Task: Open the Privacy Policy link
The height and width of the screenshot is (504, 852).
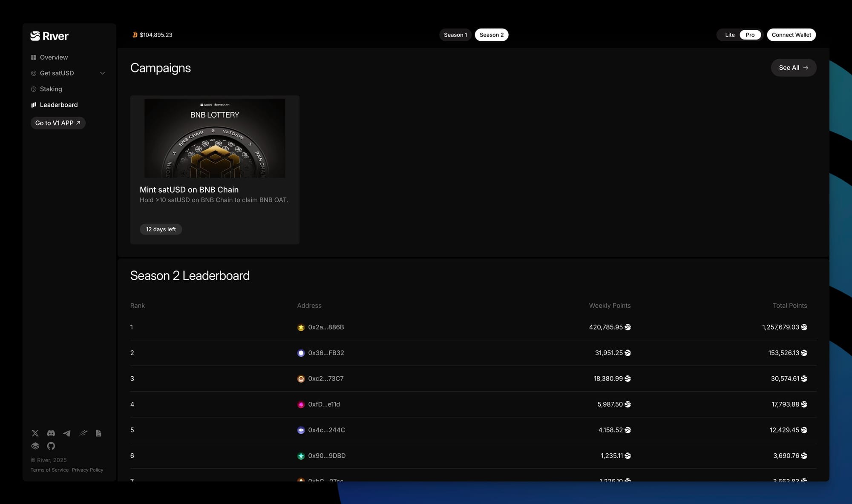Action: (88, 470)
